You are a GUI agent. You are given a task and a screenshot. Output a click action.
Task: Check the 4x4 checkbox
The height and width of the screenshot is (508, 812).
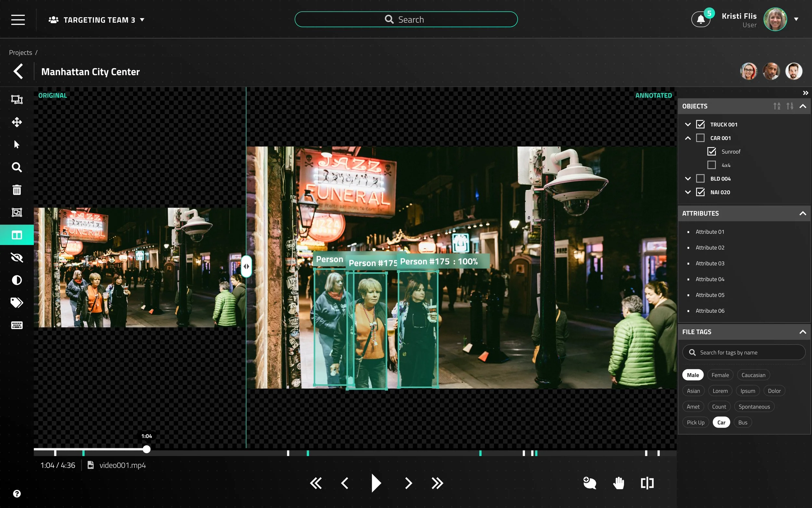point(712,165)
